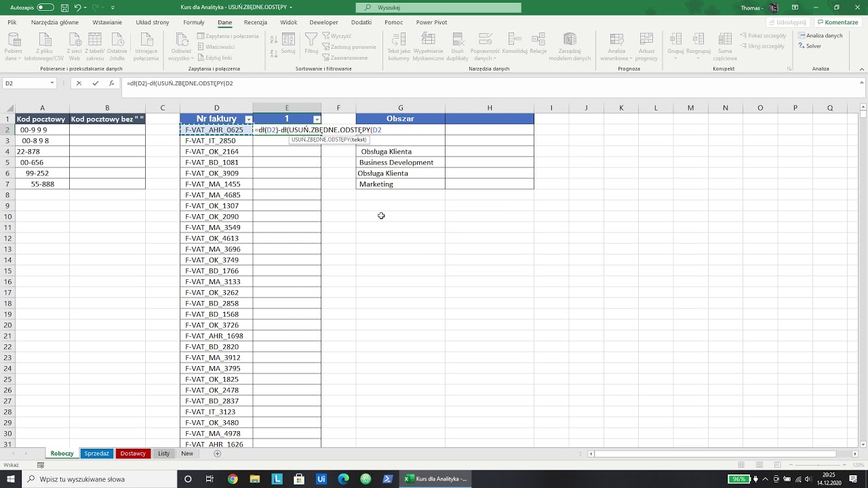The height and width of the screenshot is (488, 868).
Task: Switch to Sprzedaż sheet tab
Action: [97, 453]
